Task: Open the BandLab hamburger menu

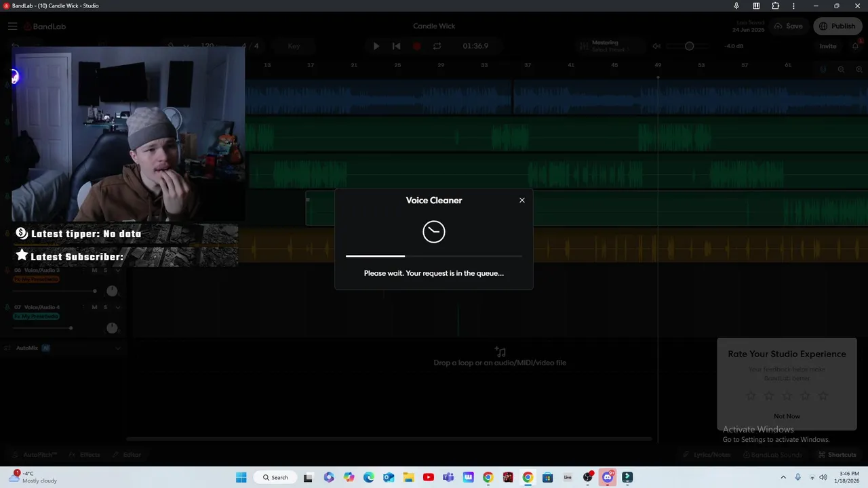Action: (x=13, y=26)
